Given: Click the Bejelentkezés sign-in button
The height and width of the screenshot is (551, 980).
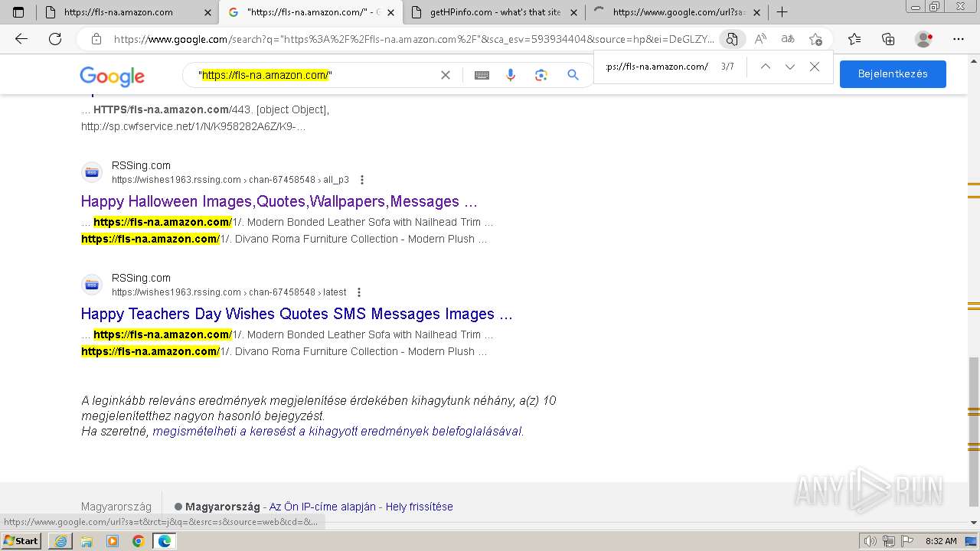Looking at the screenshot, I should [893, 74].
